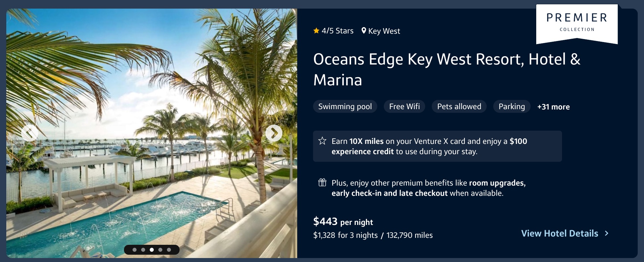Click the star rating icon next to 4/5 Stars

click(x=316, y=31)
